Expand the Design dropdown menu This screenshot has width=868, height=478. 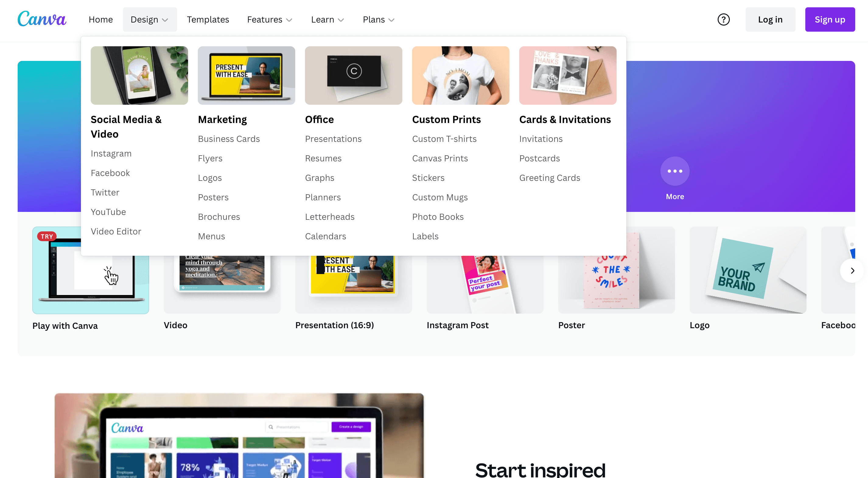tap(149, 19)
